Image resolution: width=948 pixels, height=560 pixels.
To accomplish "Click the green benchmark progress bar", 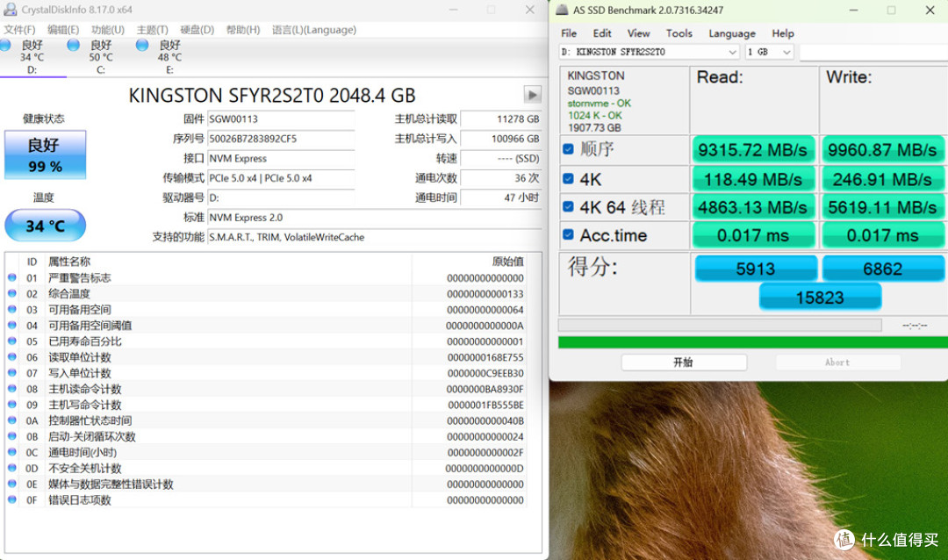I will coord(753,342).
